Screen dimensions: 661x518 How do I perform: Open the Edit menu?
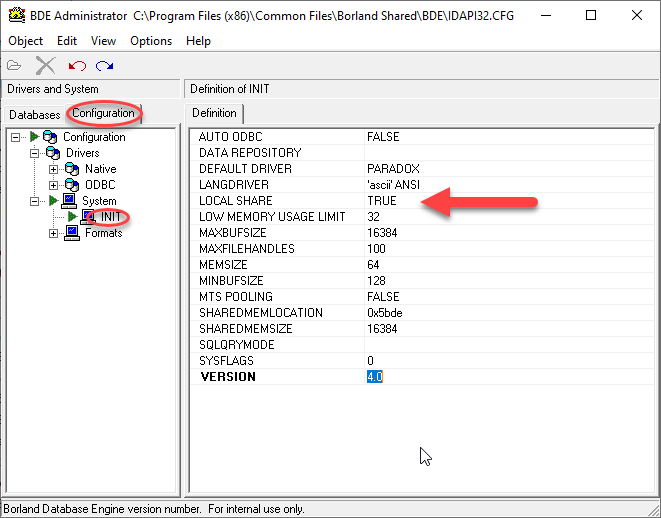[x=67, y=41]
